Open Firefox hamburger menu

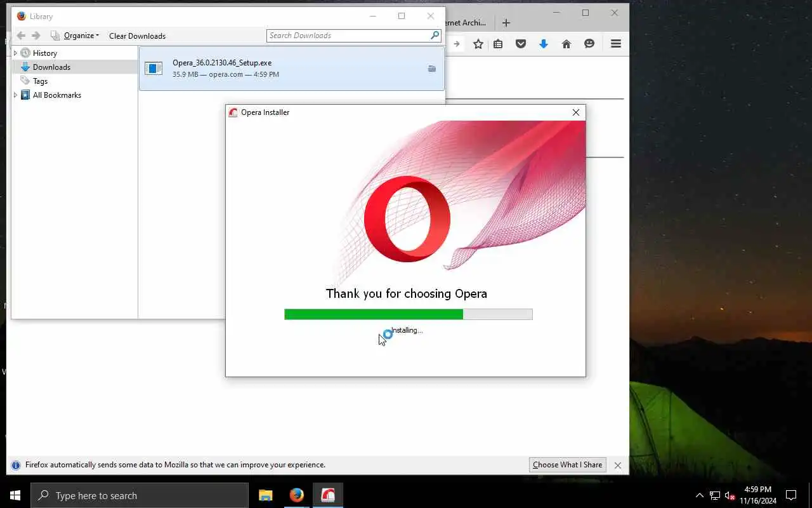(x=615, y=44)
